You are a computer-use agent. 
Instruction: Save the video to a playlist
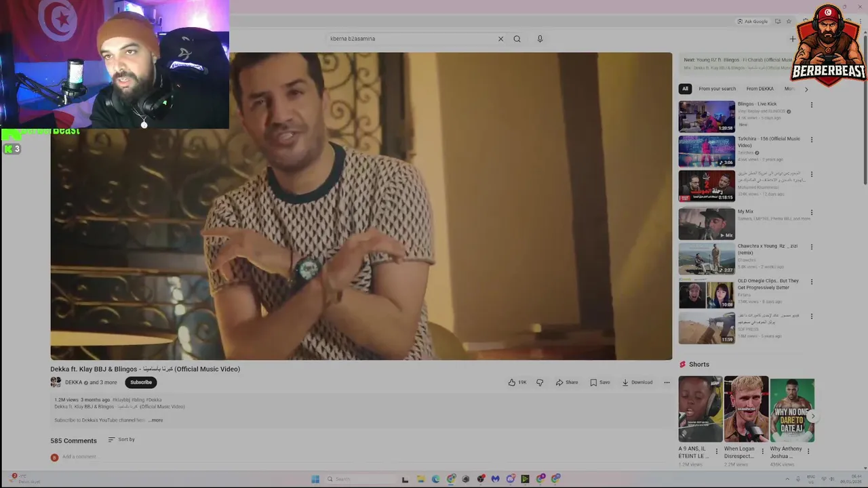pos(599,382)
